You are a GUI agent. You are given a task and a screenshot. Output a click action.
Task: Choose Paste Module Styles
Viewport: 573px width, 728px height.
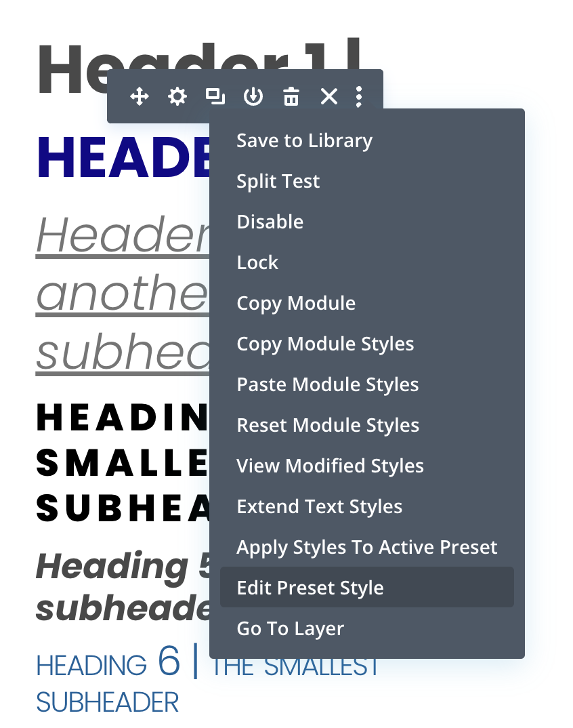coord(328,384)
